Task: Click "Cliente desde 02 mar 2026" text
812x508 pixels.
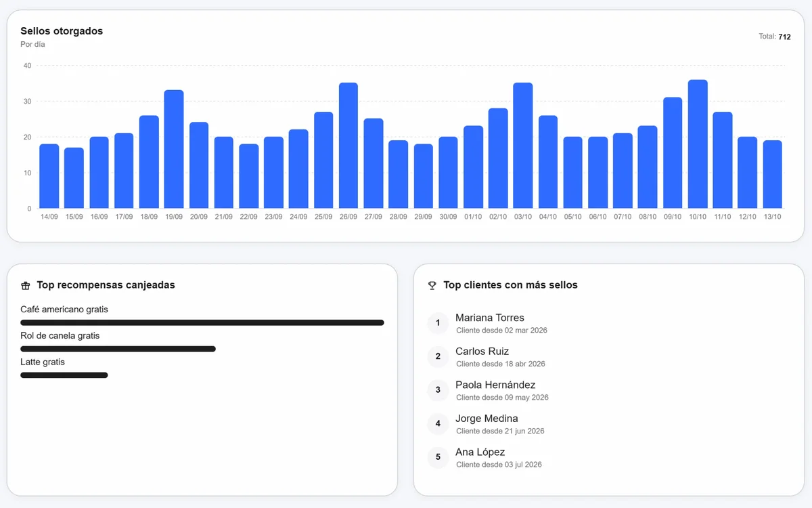Action: coord(502,331)
